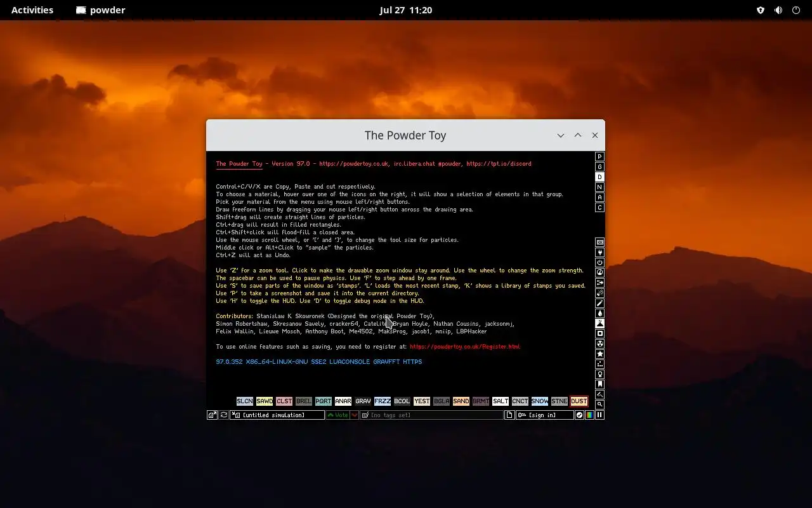Toggle the P quick option
Viewport: 812px width, 508px height.
[x=599, y=156]
